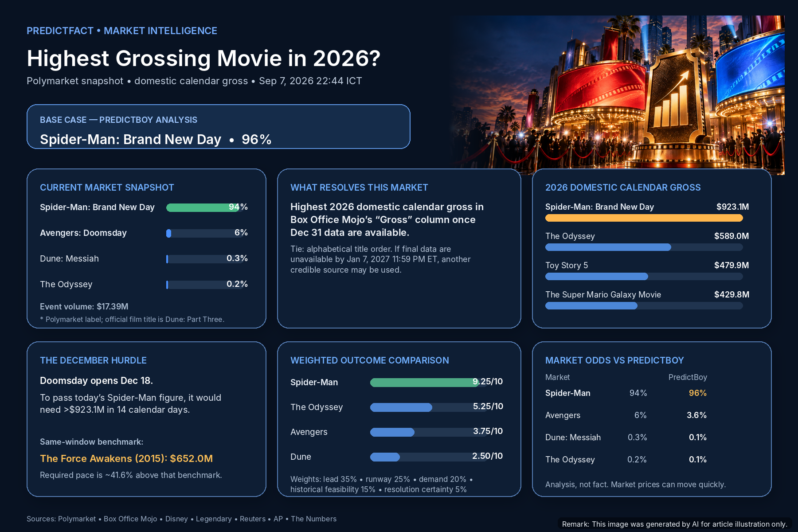798x532 pixels.
Task: Click 'Dune: Messiah' in Current Market Snapshot
Action: [70, 258]
